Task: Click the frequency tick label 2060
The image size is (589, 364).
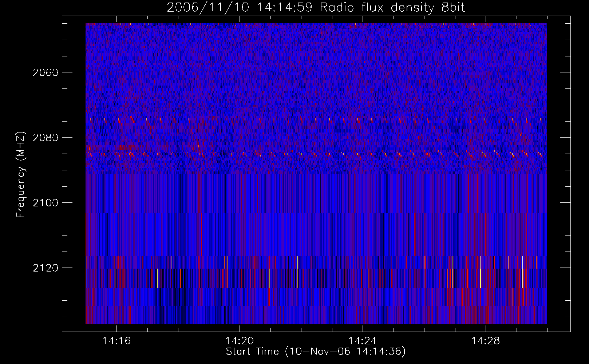Action: point(46,72)
